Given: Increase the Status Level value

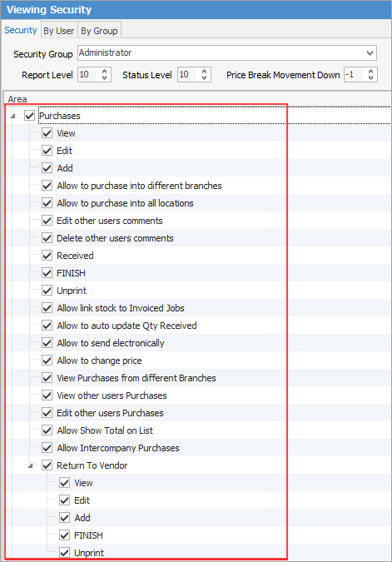Looking at the screenshot, I should click(204, 72).
